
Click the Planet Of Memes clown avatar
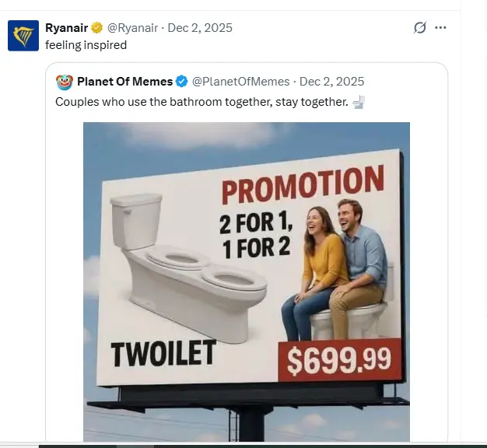[65, 82]
